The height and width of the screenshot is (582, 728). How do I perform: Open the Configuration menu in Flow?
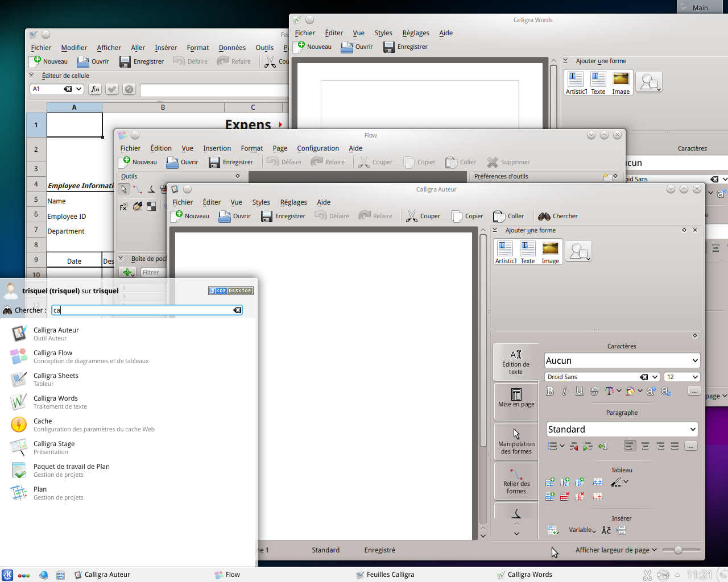pos(318,148)
